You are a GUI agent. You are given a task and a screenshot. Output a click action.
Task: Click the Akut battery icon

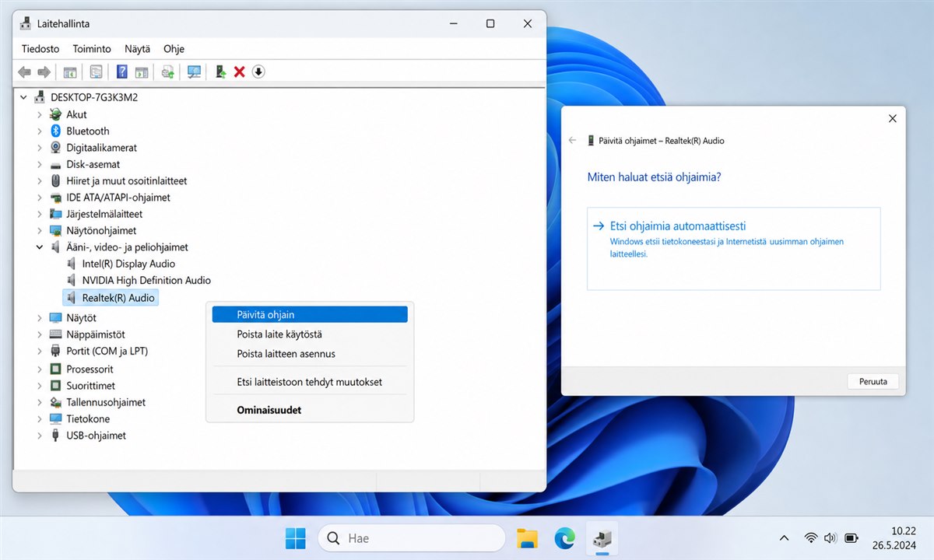pos(56,114)
